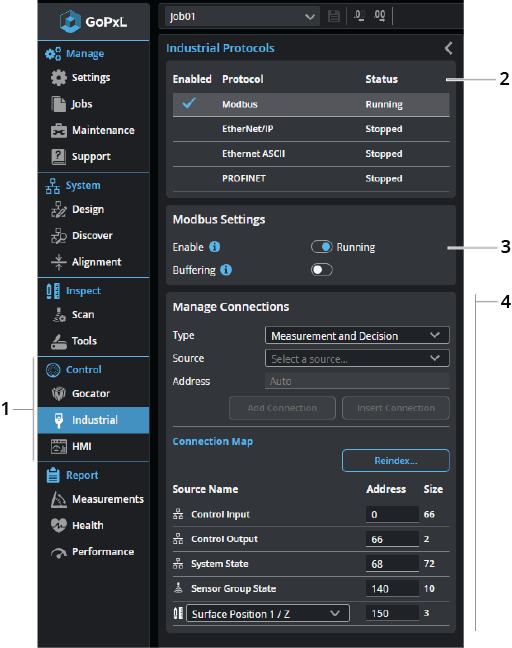Click the Add Connection button
512x648 pixels.
[282, 408]
